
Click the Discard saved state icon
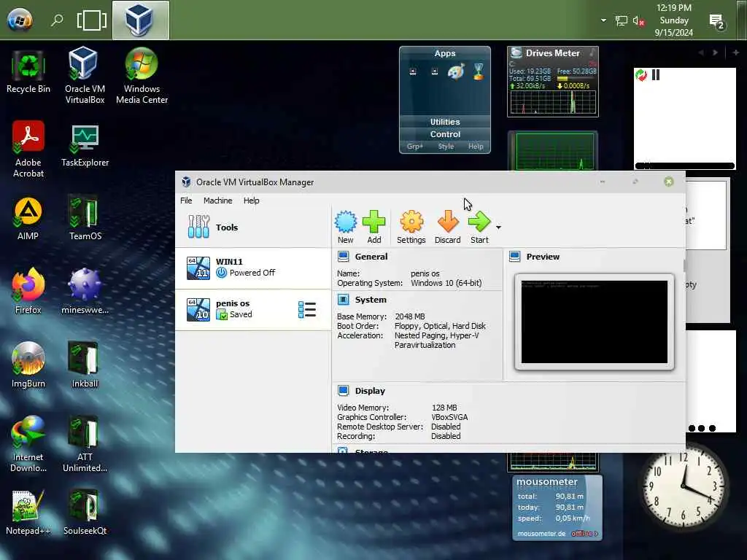pyautogui.click(x=447, y=227)
